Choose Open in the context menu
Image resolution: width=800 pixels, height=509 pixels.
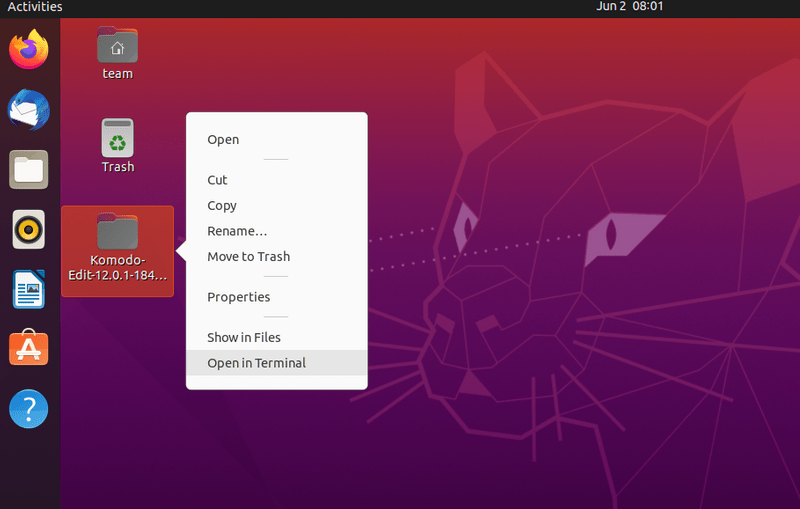pyautogui.click(x=277, y=139)
